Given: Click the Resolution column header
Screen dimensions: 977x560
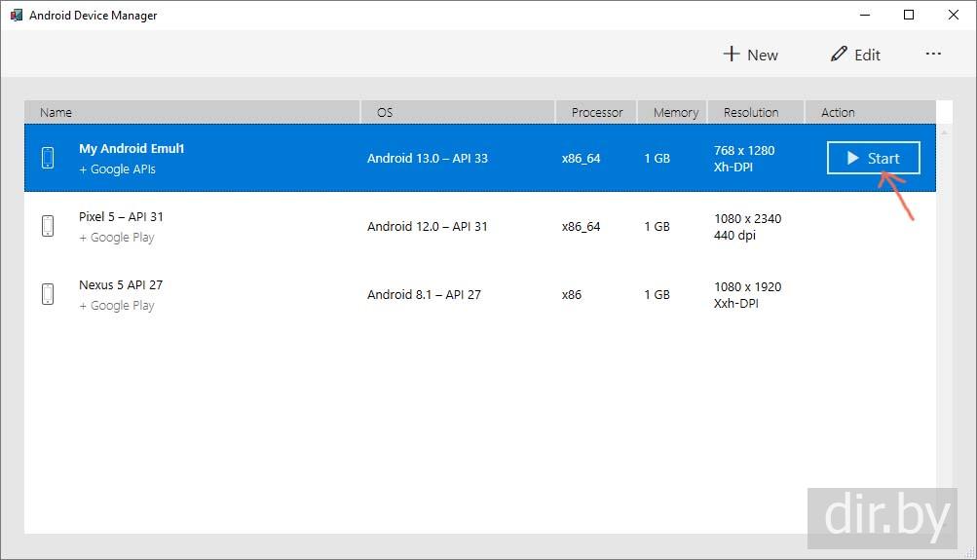Looking at the screenshot, I should coord(750,112).
